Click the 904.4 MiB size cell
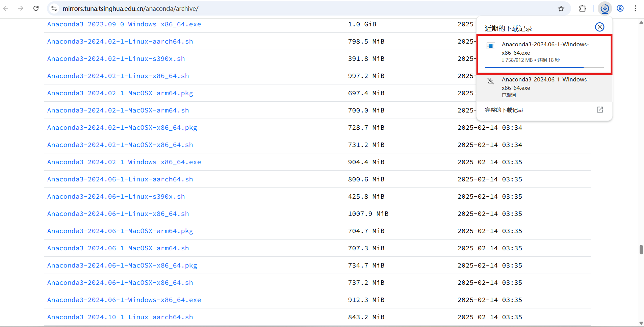This screenshot has height=327, width=644. tap(366, 162)
